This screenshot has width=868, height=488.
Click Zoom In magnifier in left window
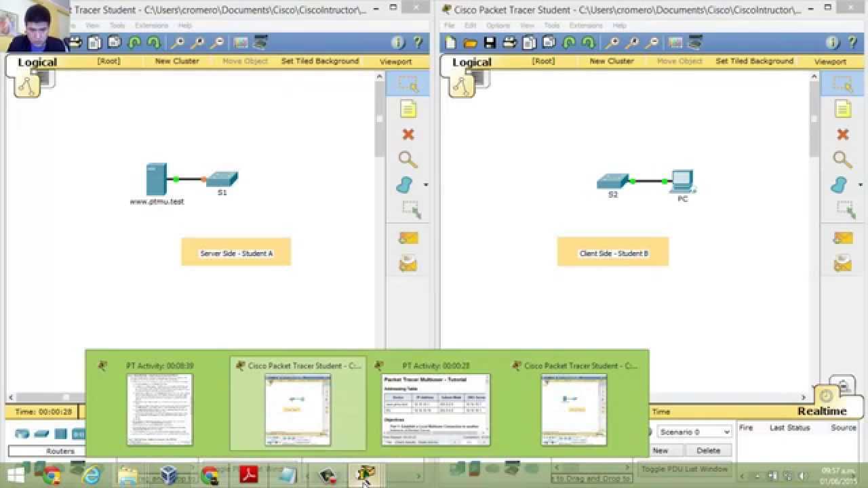(178, 43)
